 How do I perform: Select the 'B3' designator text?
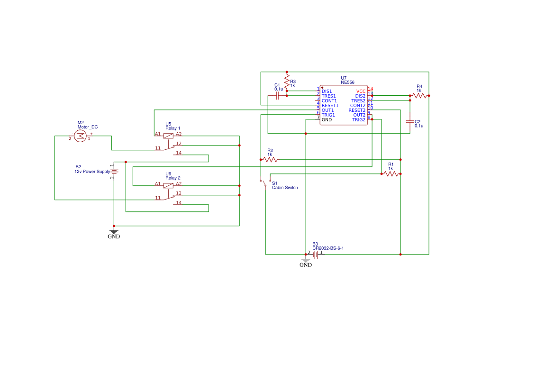pos(315,244)
